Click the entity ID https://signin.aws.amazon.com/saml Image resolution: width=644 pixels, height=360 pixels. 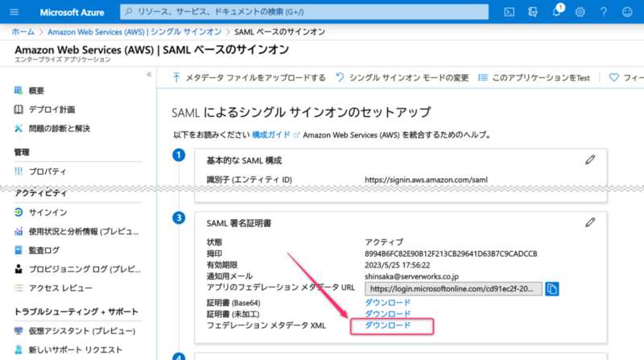pyautogui.click(x=426, y=180)
